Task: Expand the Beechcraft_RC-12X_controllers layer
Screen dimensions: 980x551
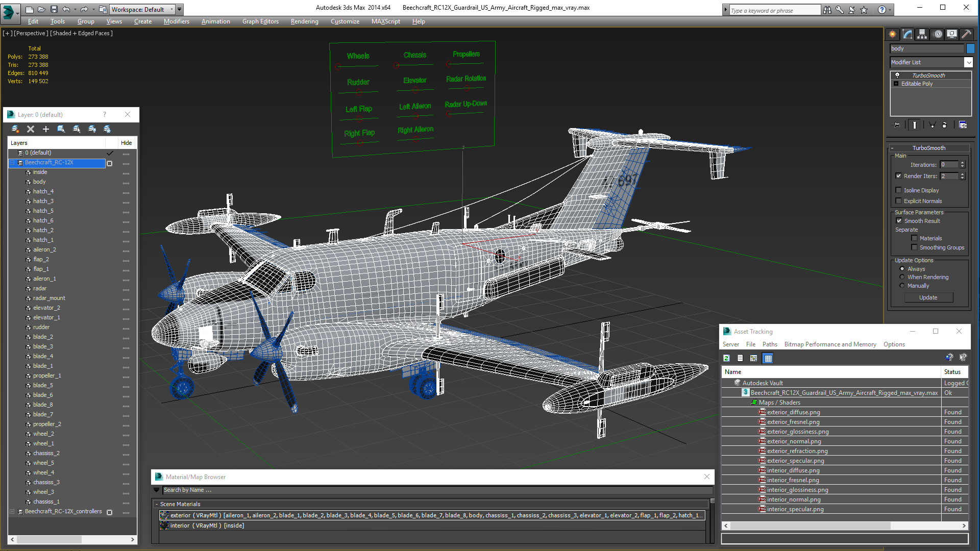Action: (x=12, y=512)
